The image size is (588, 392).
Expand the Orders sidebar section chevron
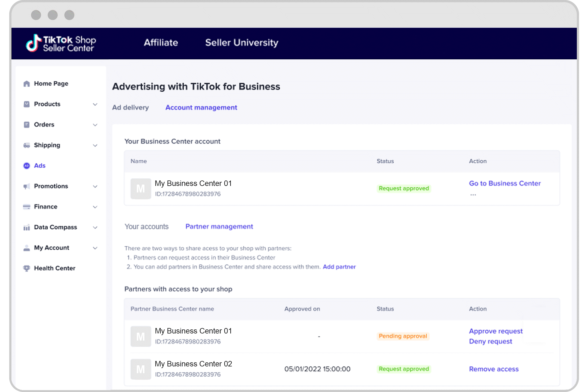tap(95, 125)
